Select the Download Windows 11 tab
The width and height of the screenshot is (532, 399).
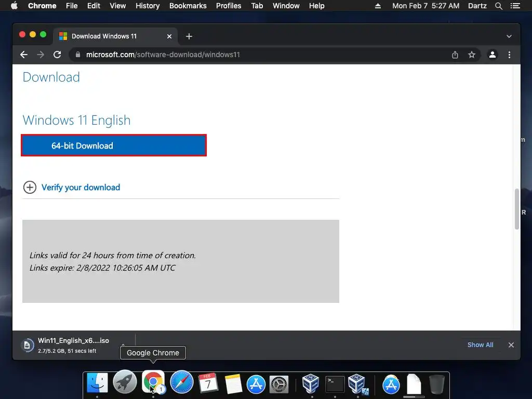pyautogui.click(x=115, y=36)
